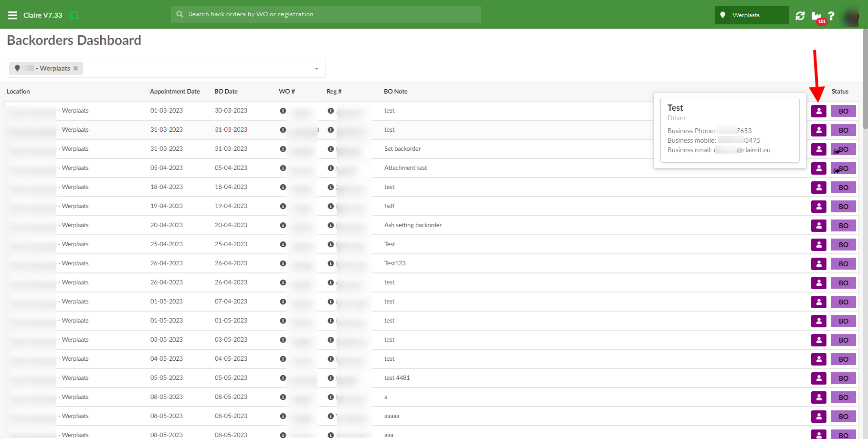Click the Appointment Date column header
Image resolution: width=868 pixels, height=439 pixels.
(175, 91)
